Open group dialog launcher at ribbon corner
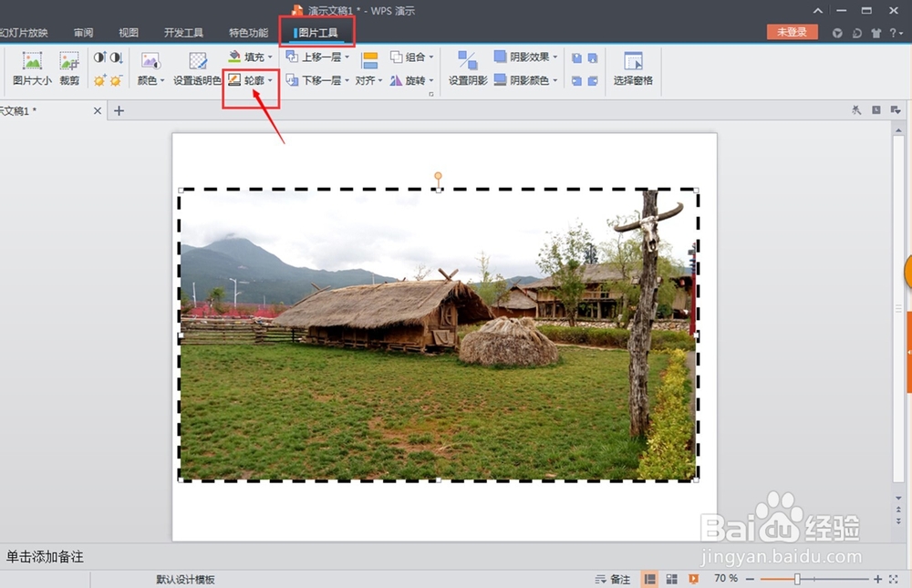912x588 pixels. (431, 94)
